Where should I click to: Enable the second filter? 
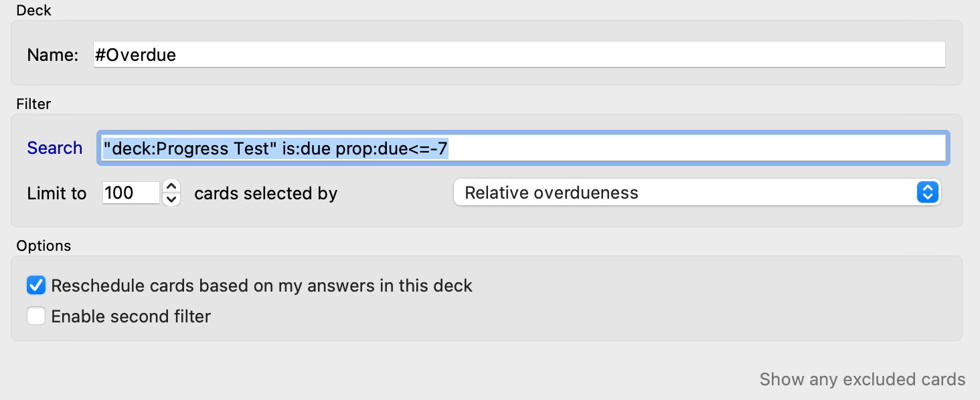pyautogui.click(x=36, y=316)
